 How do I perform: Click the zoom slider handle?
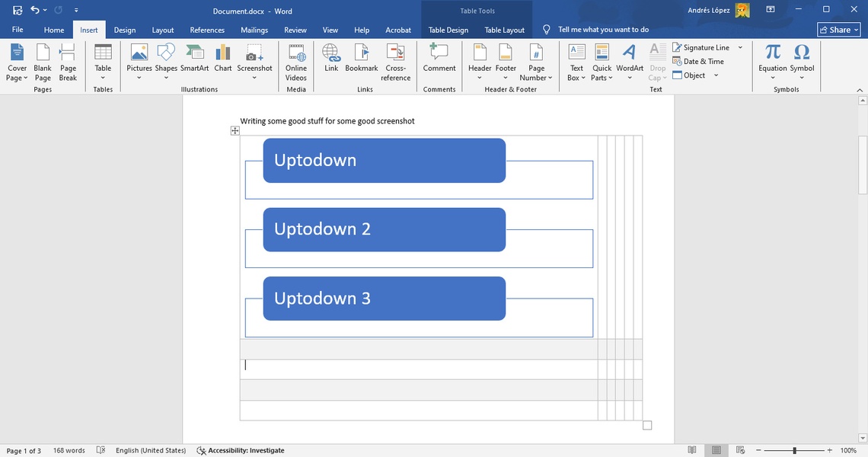point(794,450)
